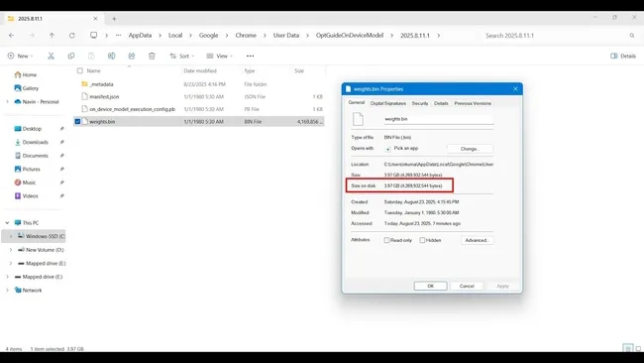Sort by the Date modified column
The width and height of the screenshot is (644, 363).
(x=200, y=70)
